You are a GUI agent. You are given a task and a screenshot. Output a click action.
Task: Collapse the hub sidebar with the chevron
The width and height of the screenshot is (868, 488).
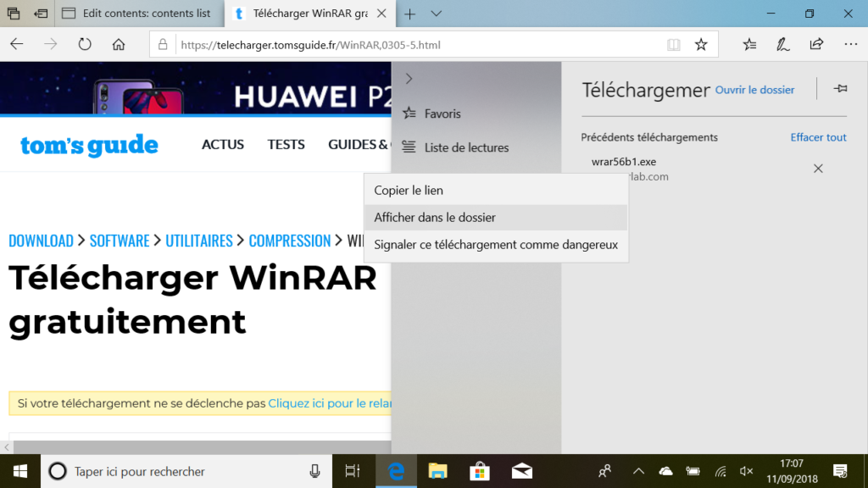coord(409,79)
